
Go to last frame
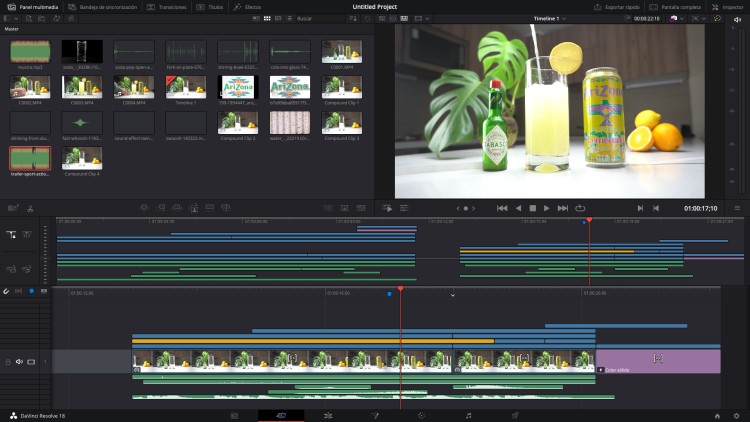[563, 208]
